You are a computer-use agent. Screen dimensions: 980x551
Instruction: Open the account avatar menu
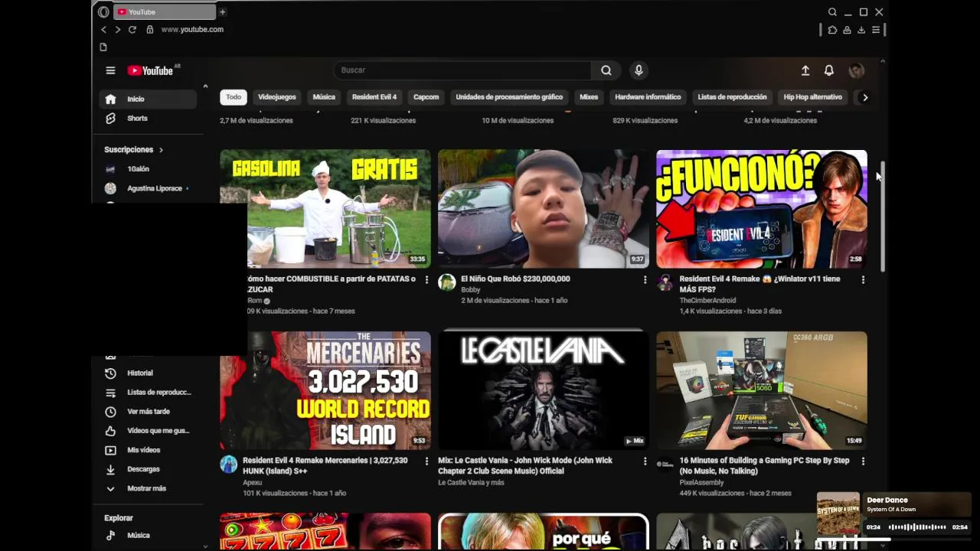[856, 70]
